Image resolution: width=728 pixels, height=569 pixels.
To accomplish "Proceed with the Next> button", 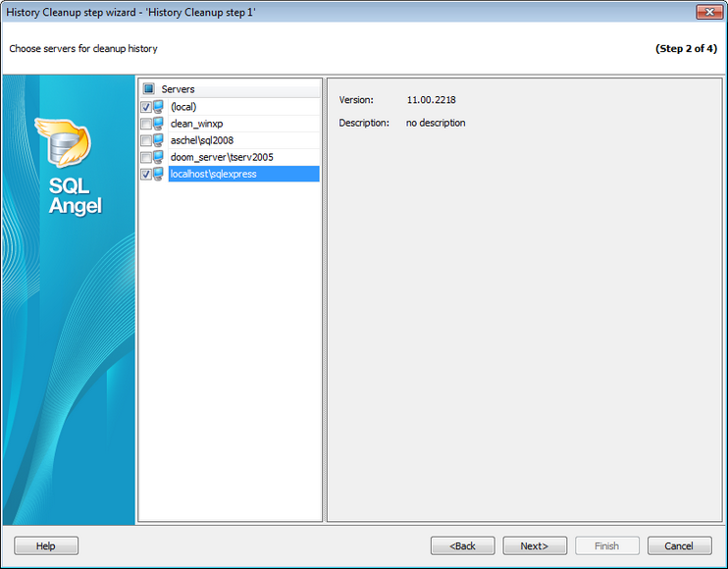I will click(x=535, y=545).
